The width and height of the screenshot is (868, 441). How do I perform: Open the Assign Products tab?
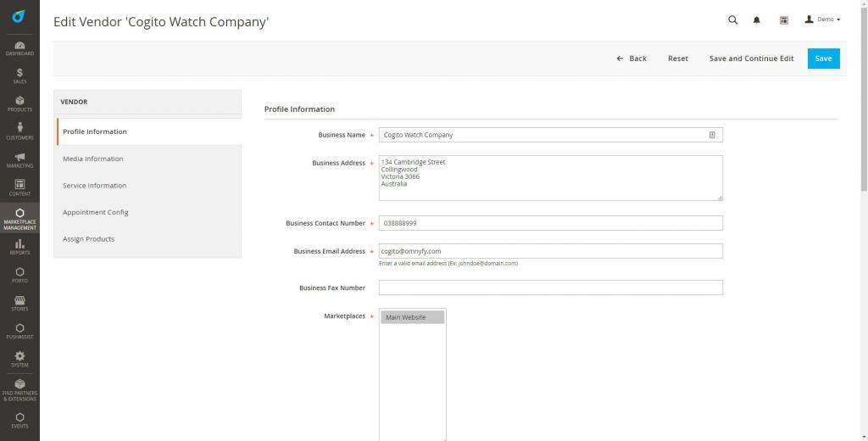147,239
